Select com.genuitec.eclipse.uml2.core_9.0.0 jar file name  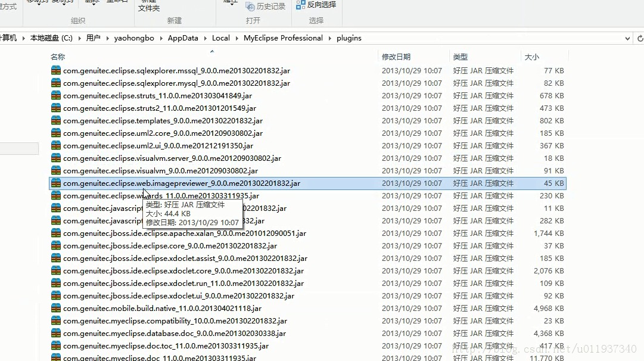coord(163,133)
